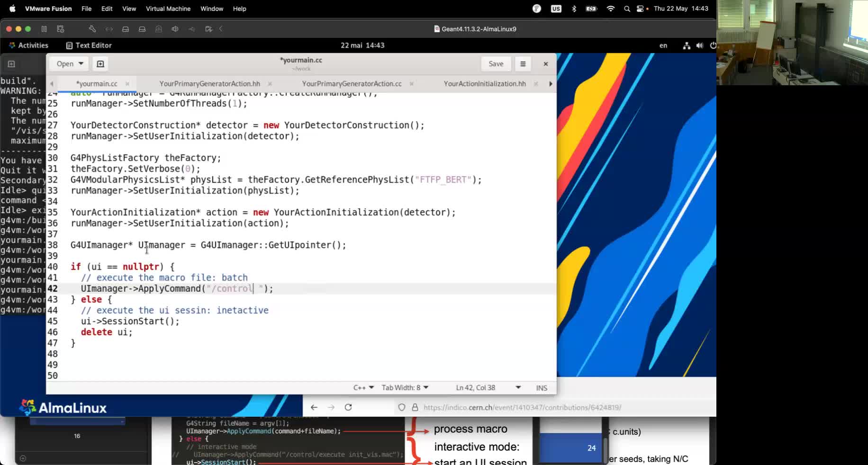Screen dimensions: 868x465
Task: Click the USB devices icon in VMware toolbar
Action: click(191, 29)
